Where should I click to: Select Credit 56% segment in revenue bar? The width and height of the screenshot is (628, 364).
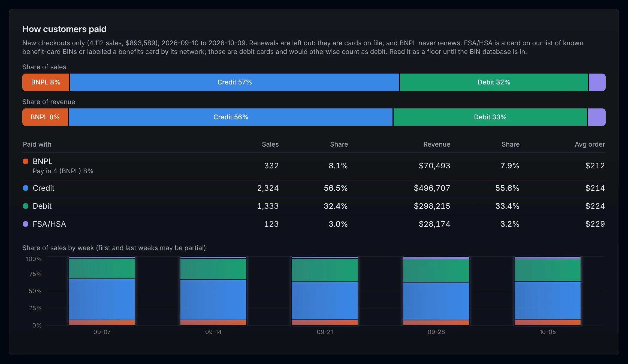pos(231,117)
